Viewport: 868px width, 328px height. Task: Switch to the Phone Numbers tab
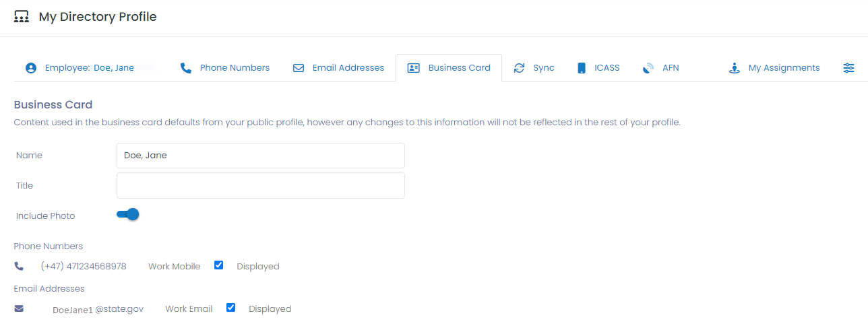pos(225,68)
